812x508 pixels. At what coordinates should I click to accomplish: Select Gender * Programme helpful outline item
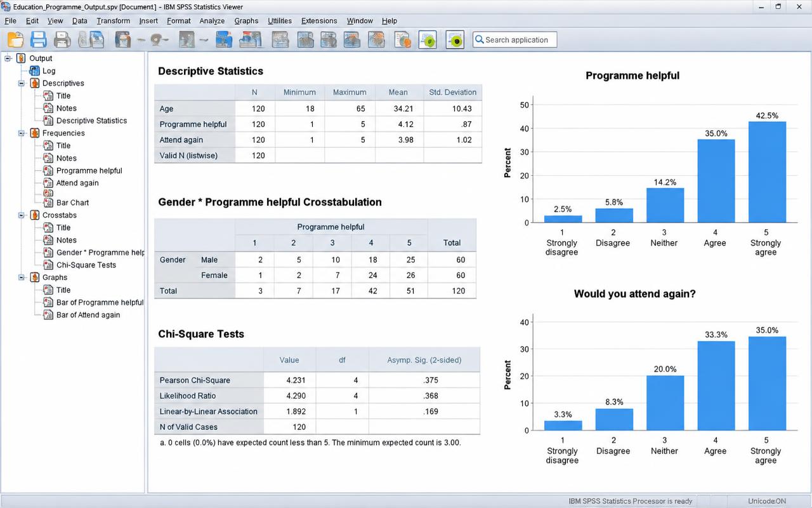pos(100,253)
